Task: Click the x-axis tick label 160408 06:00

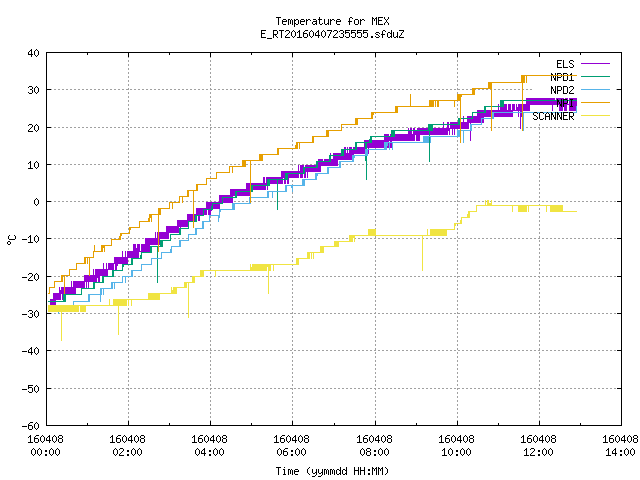Action: pyautogui.click(x=291, y=445)
